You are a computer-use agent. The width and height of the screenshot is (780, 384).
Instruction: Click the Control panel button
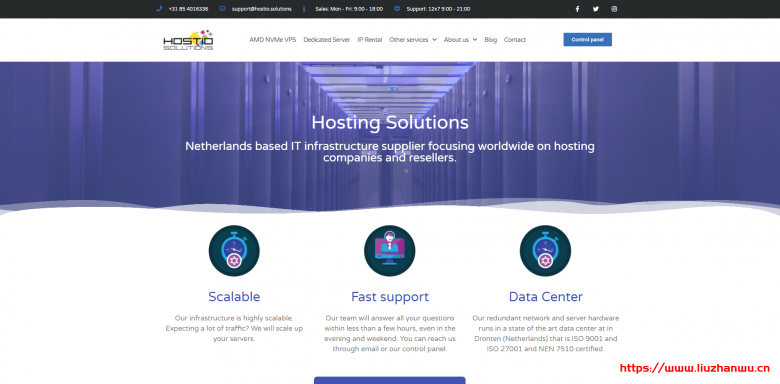(x=587, y=40)
